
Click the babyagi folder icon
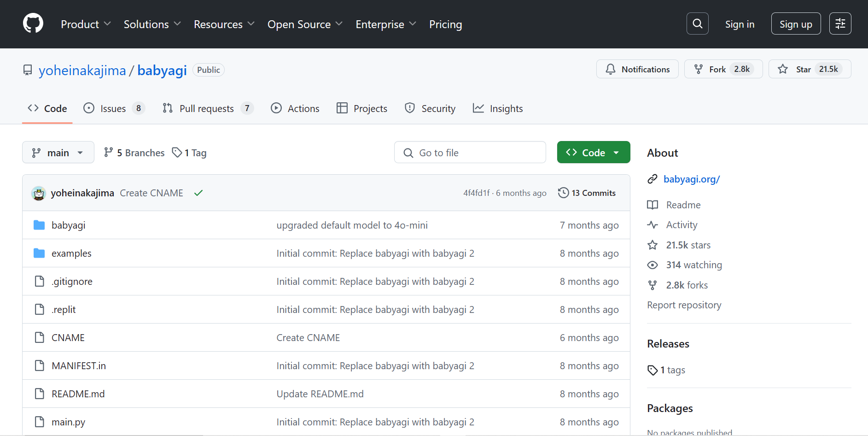(39, 225)
